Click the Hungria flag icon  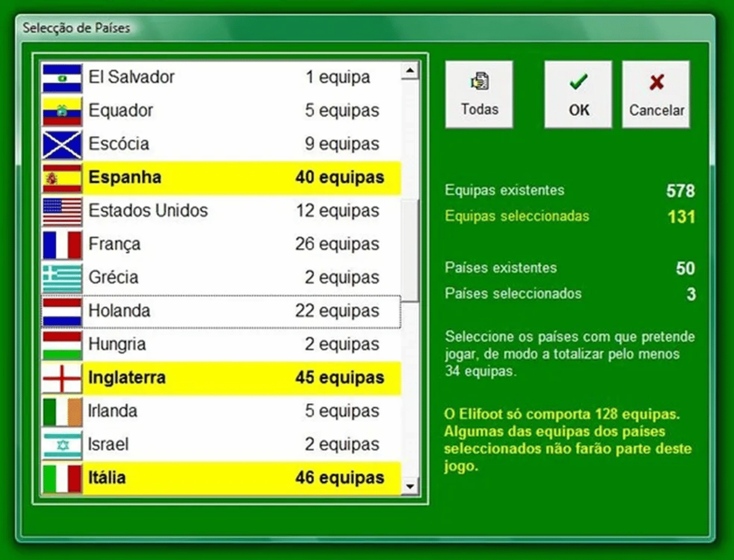[62, 345]
